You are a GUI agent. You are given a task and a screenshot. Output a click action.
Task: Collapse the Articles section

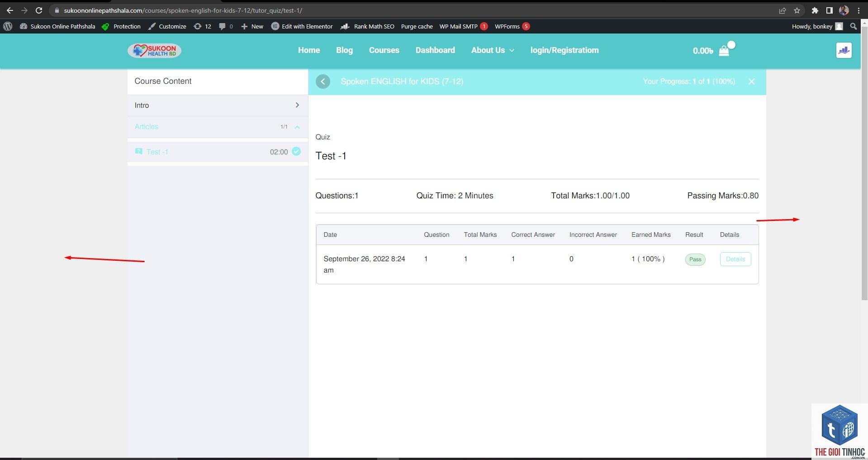297,127
